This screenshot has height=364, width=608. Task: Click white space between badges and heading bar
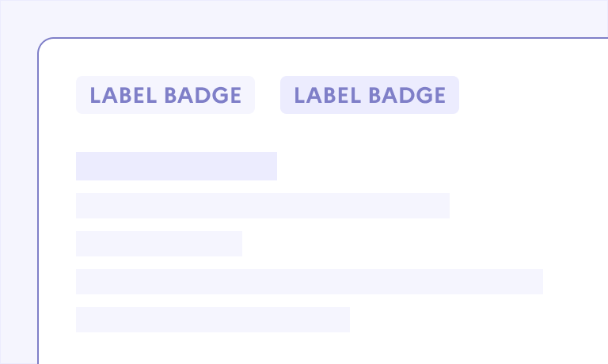pyautogui.click(x=237, y=133)
